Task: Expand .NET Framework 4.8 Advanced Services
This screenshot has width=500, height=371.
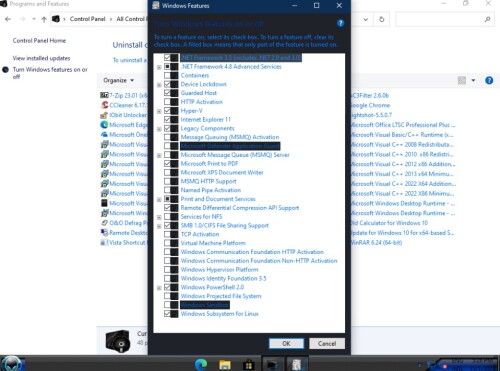Action: pyautogui.click(x=159, y=67)
